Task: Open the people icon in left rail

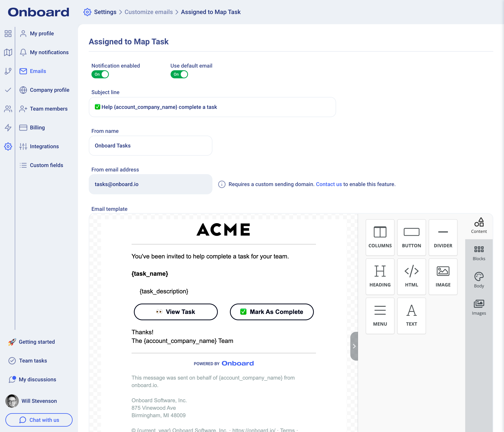Action: tap(8, 109)
